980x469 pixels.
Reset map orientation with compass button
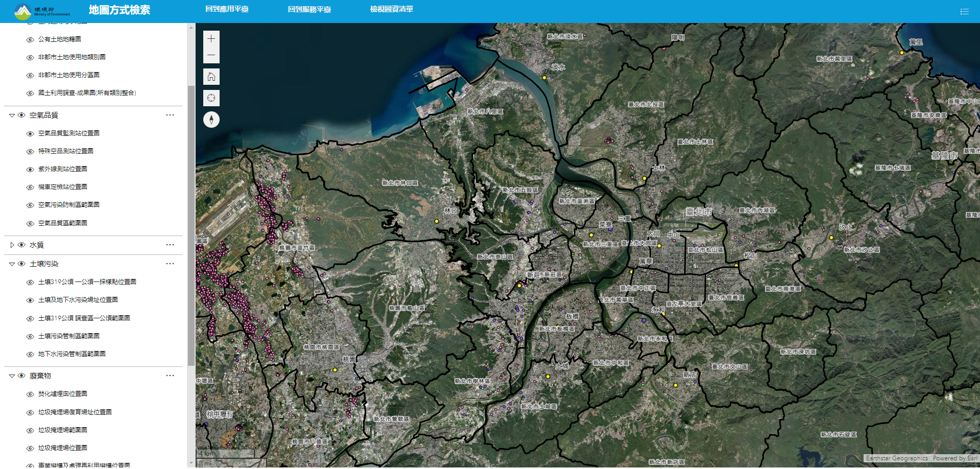[x=211, y=120]
